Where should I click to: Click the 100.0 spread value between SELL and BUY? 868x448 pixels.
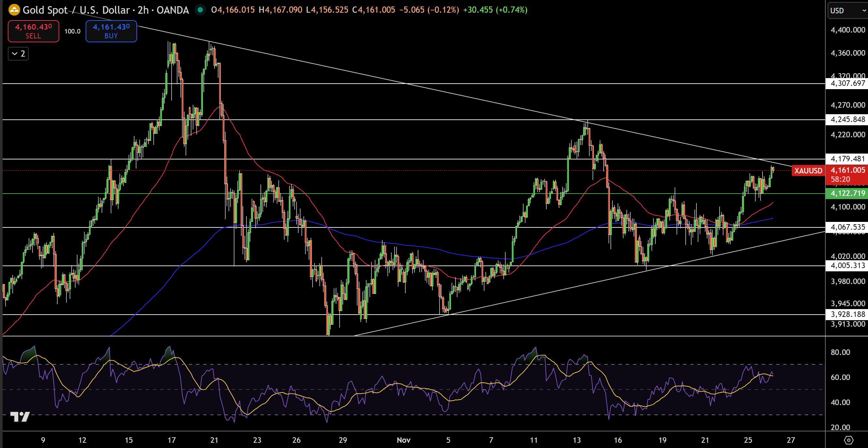(x=72, y=31)
